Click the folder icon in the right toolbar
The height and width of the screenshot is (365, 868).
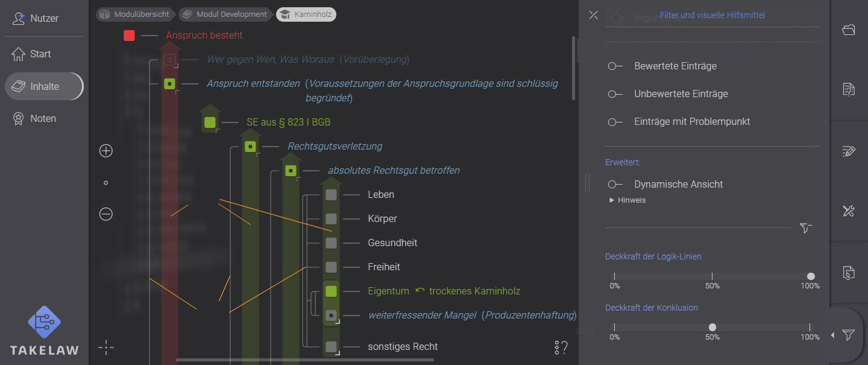[x=849, y=29]
